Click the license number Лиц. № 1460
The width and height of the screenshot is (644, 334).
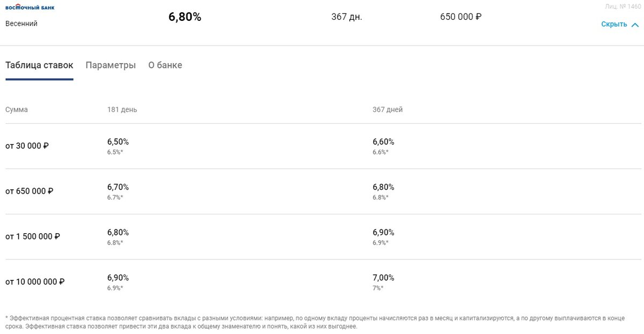coord(623,6)
